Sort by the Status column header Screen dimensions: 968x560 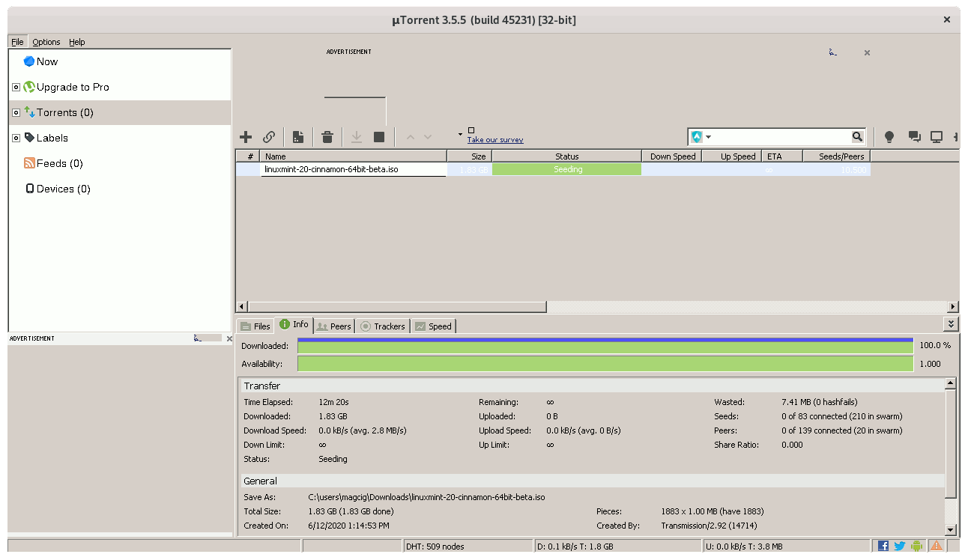click(x=567, y=156)
